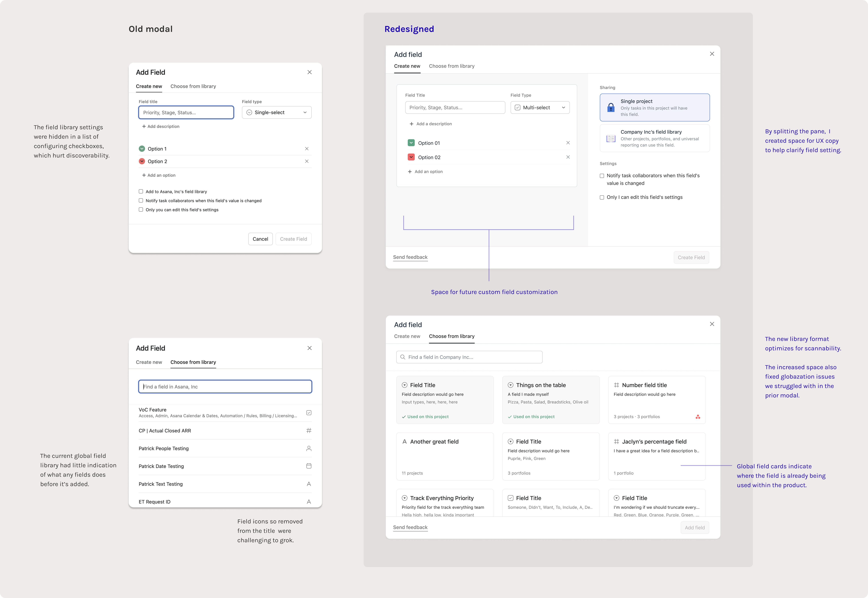Switch to Create new tab in old library modal
This screenshot has height=598, width=868.
pos(149,362)
